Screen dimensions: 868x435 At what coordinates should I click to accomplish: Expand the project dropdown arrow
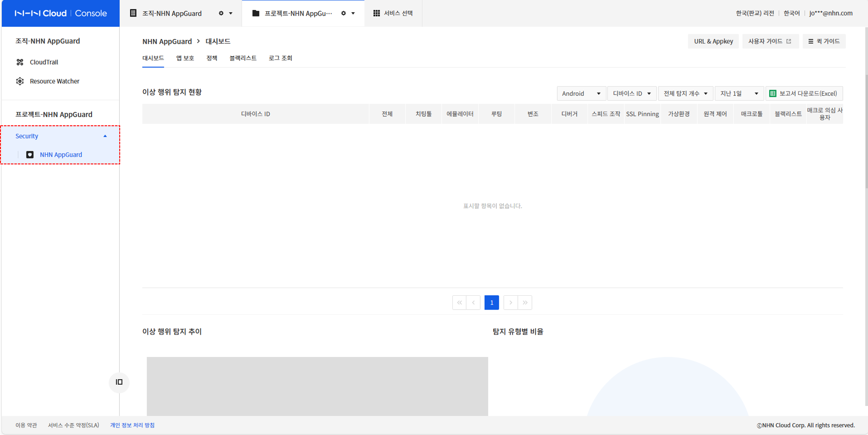[x=353, y=13]
